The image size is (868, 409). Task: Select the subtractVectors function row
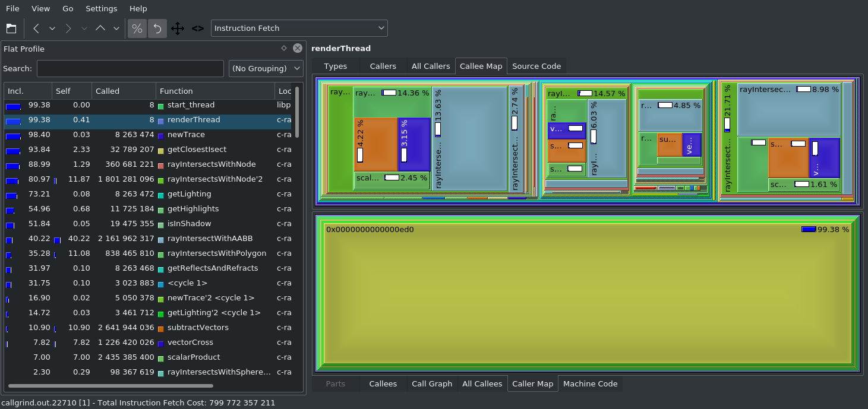149,328
